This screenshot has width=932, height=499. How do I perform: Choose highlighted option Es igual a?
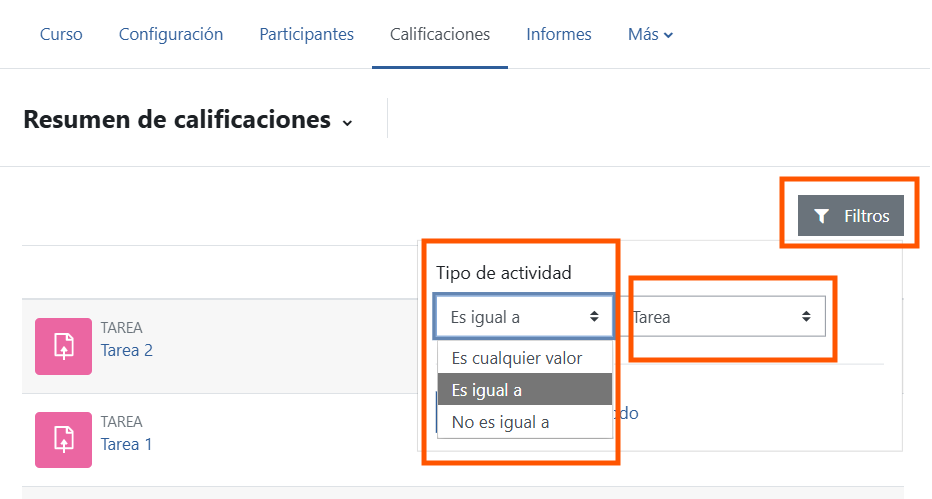pos(525,390)
